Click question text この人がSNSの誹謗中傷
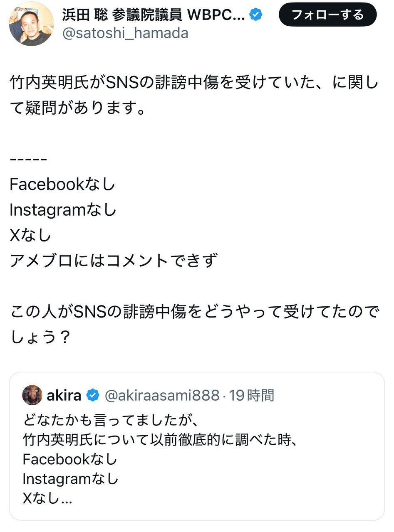The width and height of the screenshot is (394, 532). click(194, 325)
